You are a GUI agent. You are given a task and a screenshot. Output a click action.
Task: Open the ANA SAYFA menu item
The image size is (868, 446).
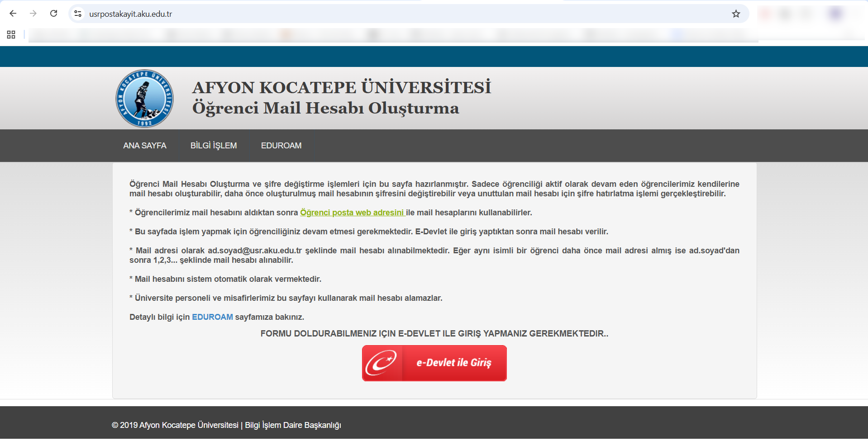tap(145, 146)
